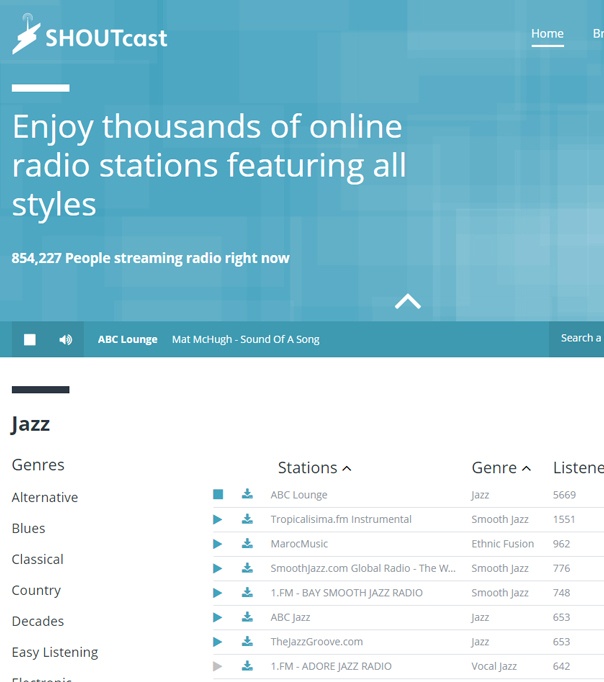Play TheJazzGroove.com station

pos(217,642)
